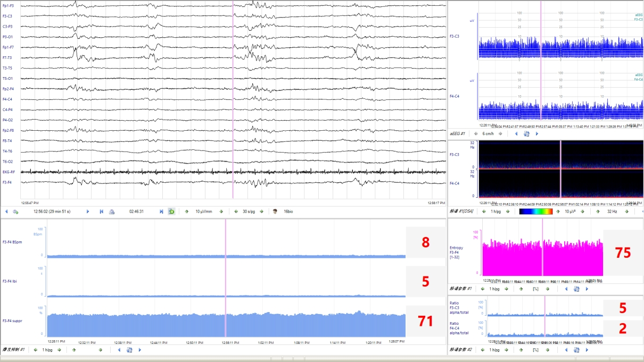The image size is (644, 362).
Task: Increase EEG sensitivity with the up arrow beside 10 µV/mm
Action: point(187,211)
